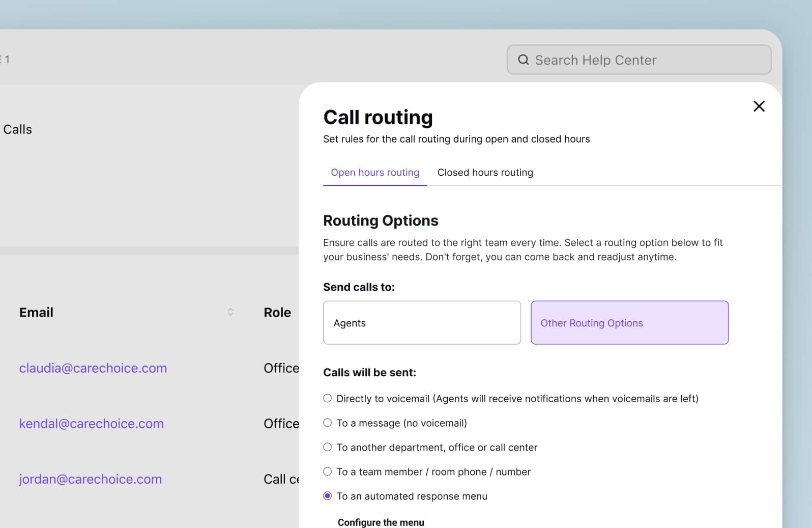Viewport: 812px width, 528px height.
Task: Click the Email column header label
Action: (36, 313)
